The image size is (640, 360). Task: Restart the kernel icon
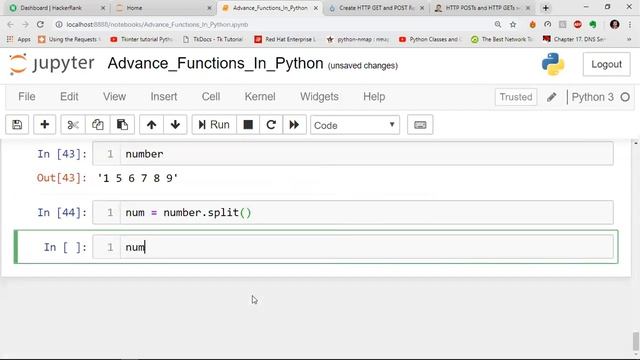[x=271, y=125]
